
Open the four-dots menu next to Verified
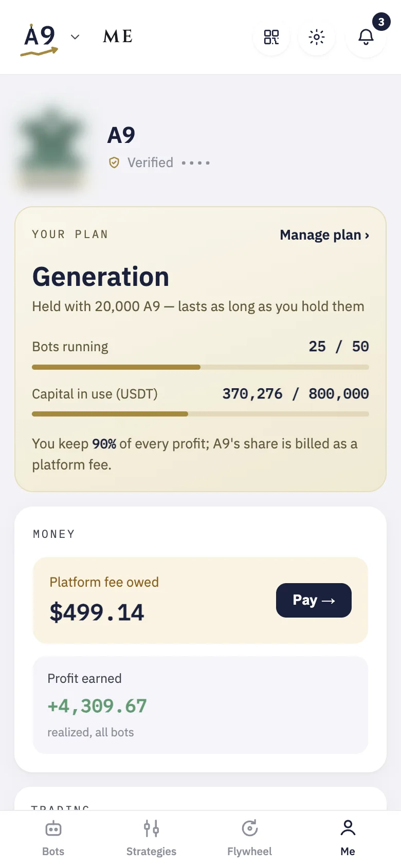pos(196,163)
